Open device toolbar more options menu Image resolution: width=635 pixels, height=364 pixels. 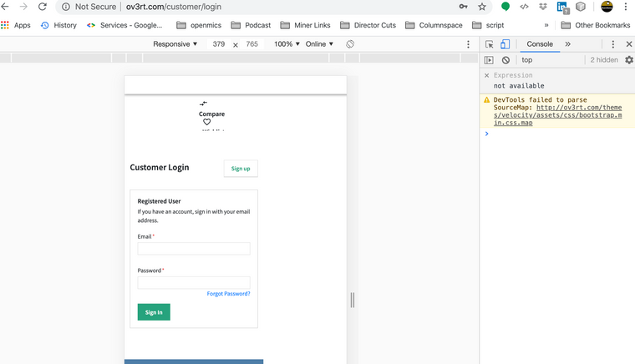click(x=468, y=44)
